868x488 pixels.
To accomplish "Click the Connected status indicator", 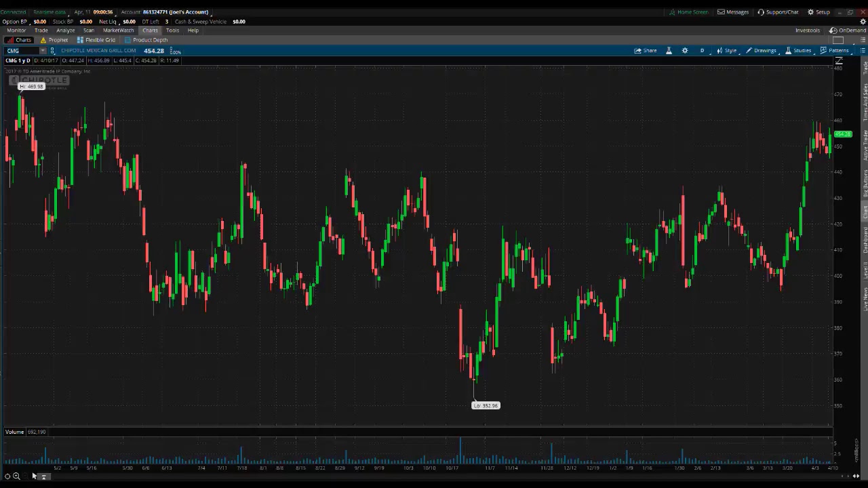I will [13, 12].
